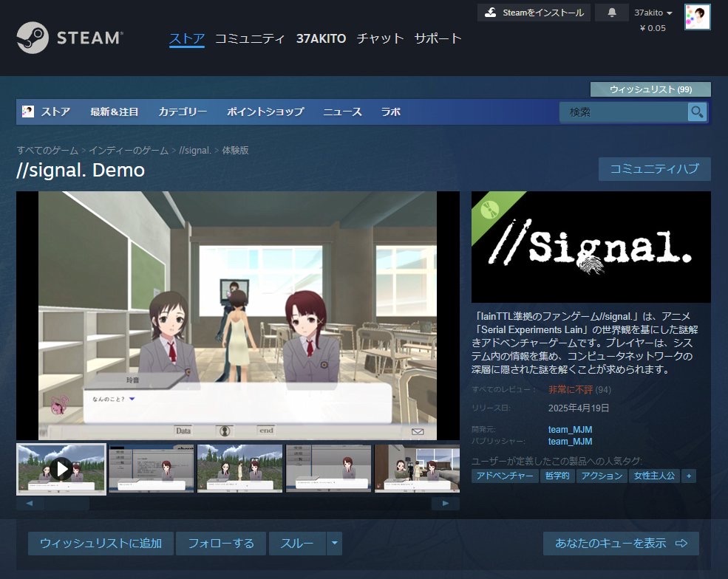Click the 2025年4月19日 release date text
This screenshot has height=579, width=728.
[579, 408]
